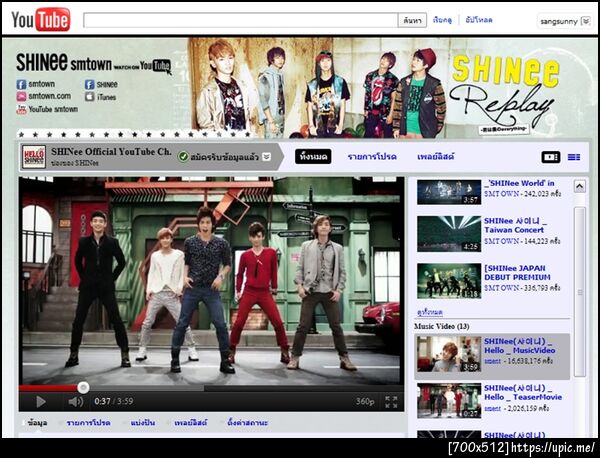Screen dimensions: 600x458
Task: Open the Taiwan Concert video thumbnail
Action: pyautogui.click(x=449, y=234)
